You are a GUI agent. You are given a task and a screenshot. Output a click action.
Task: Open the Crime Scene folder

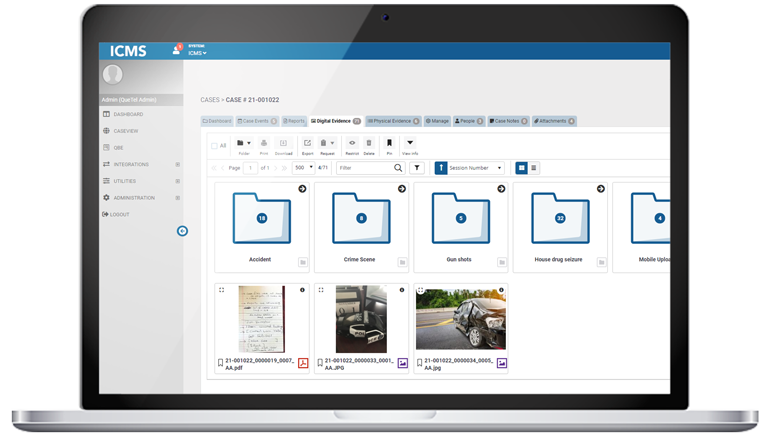[361, 218]
